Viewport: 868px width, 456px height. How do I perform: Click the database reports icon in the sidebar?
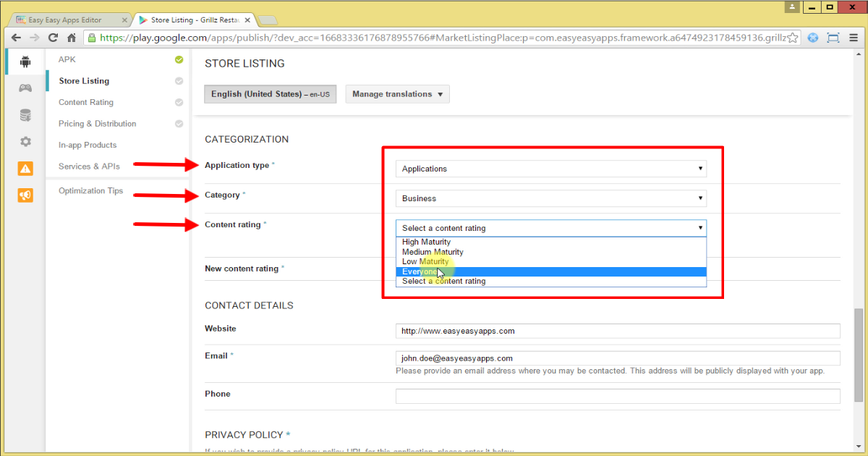pos(24,114)
